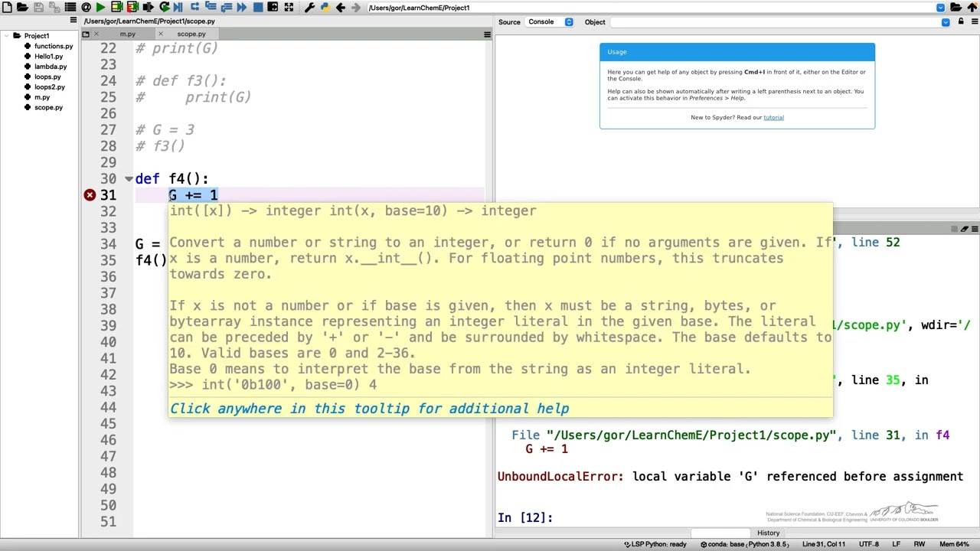This screenshot has width=980, height=551.
Task: Run the current cell
Action: click(116, 8)
